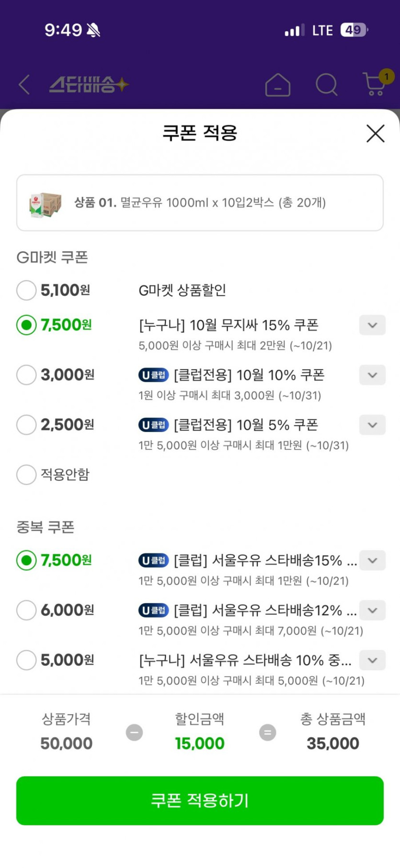400x868 pixels.
Task: Tap the U Club badge on 12% coupon
Action: click(x=153, y=610)
